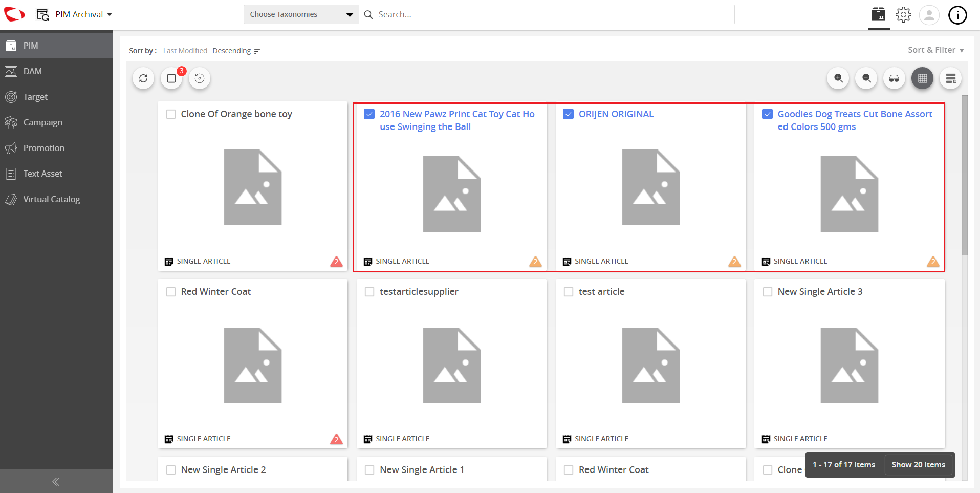Switch to list view

[951, 78]
